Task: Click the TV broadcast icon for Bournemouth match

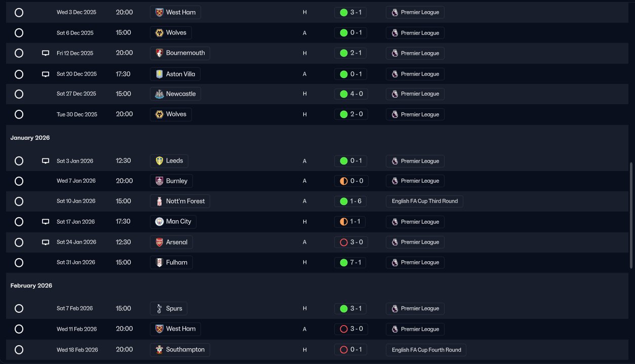Action: tap(45, 53)
